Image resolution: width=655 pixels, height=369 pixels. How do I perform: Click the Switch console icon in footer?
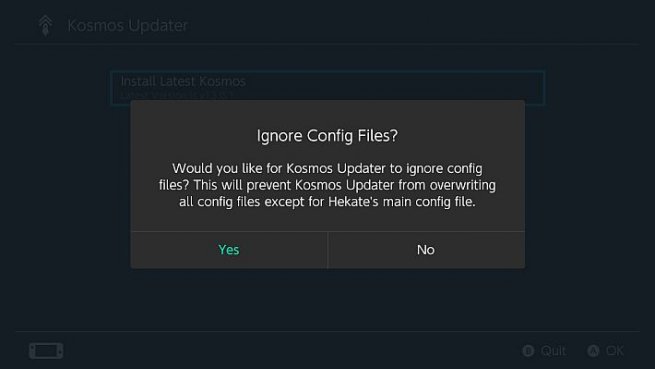click(46, 351)
